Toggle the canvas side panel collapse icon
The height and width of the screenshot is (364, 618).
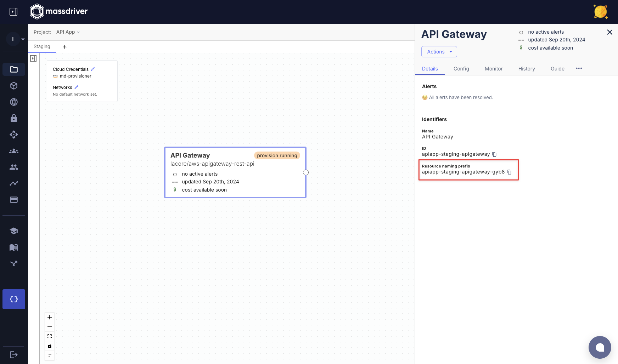[x=33, y=58]
